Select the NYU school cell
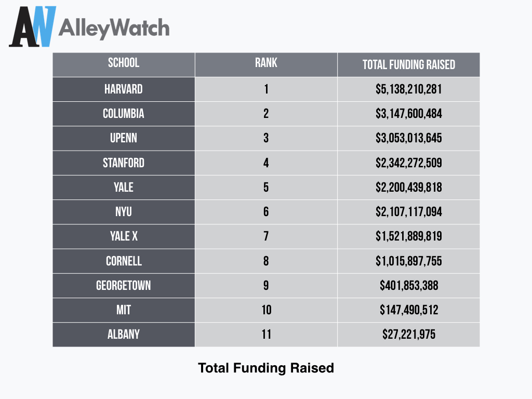Screen dimensions: 532x399 tap(124, 212)
